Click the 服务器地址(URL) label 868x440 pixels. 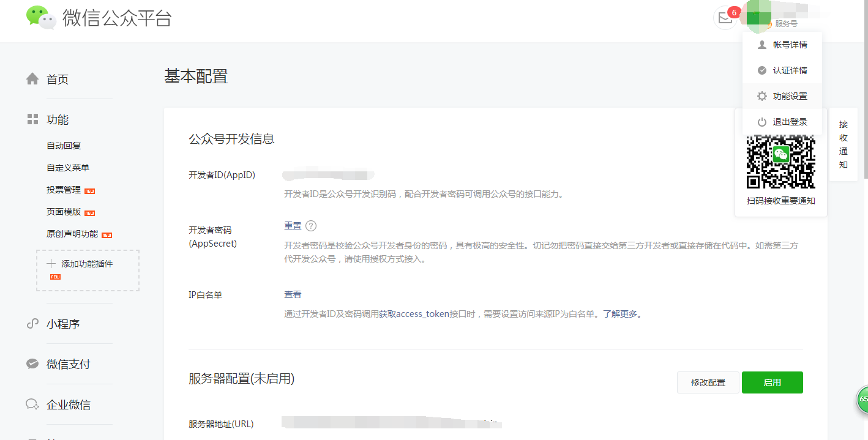pyautogui.click(x=221, y=424)
